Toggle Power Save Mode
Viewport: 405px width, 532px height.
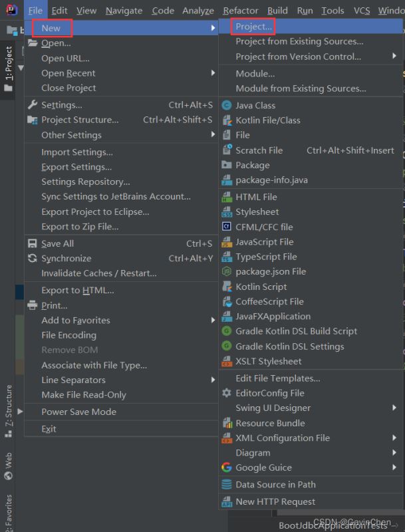[x=78, y=412]
